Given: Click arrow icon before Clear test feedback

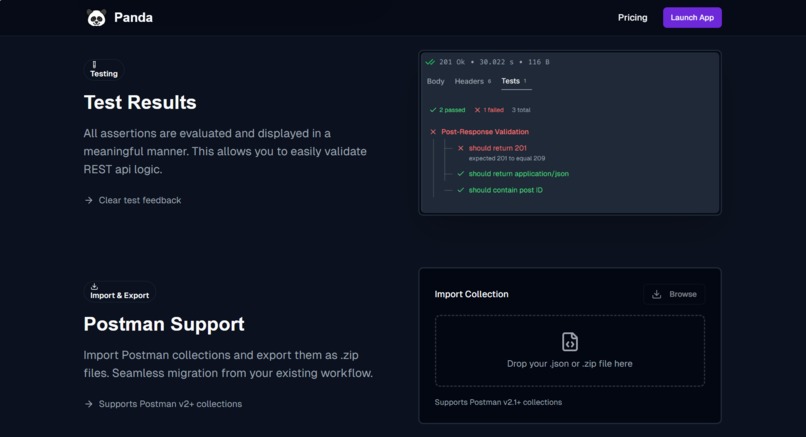Looking at the screenshot, I should tap(88, 200).
